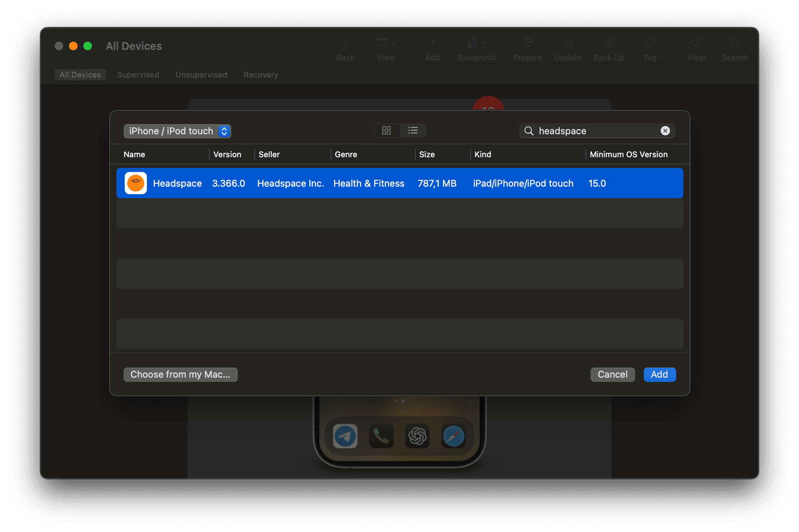Switch to the Recovery tab

pyautogui.click(x=261, y=75)
